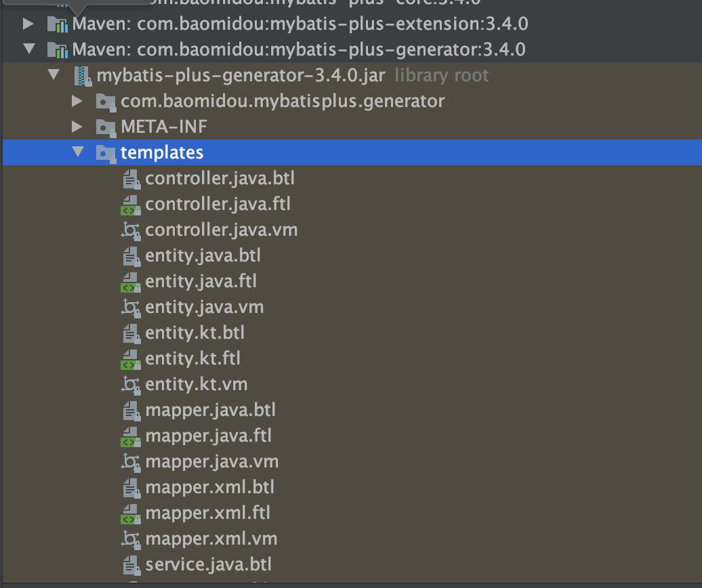Viewport: 702px width, 588px height.
Task: Click the file icon of service.java.btl
Action: tap(131, 565)
